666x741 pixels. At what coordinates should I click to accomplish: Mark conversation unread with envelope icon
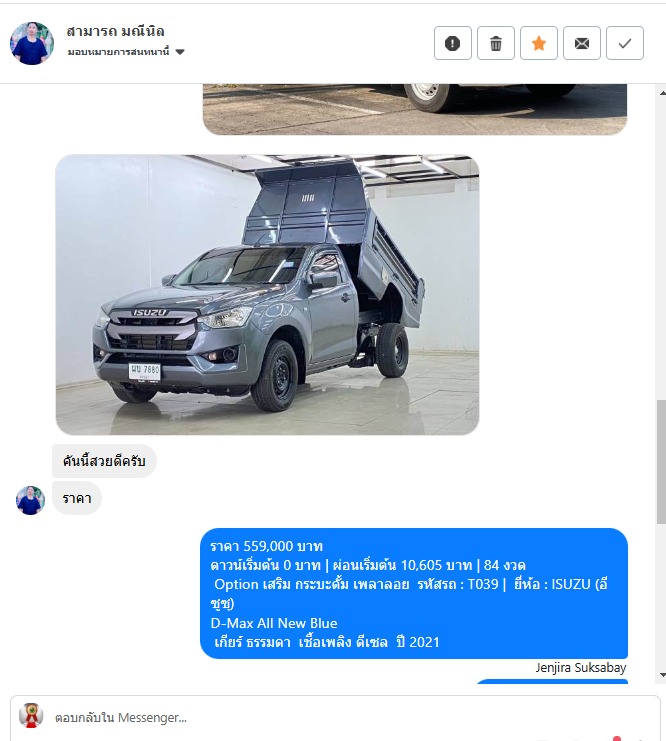[581, 43]
